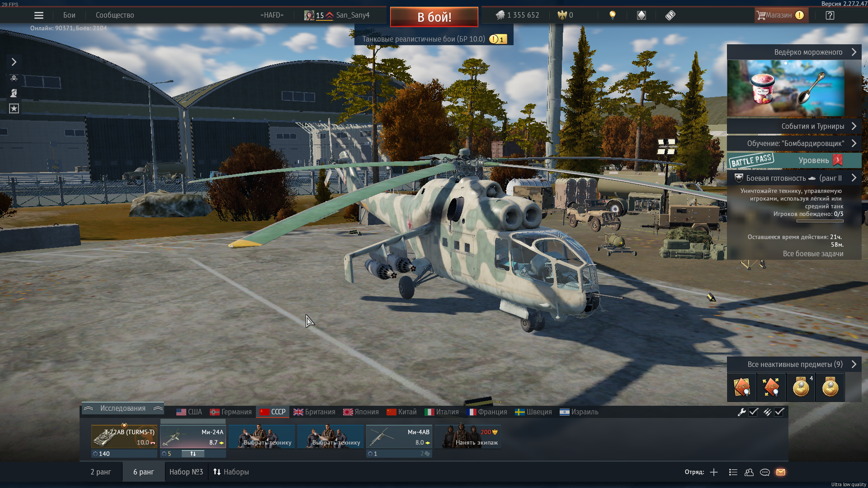Click the Silver Lions balance 1 355 652
The width and height of the screenshot is (868, 488).
coord(517,15)
